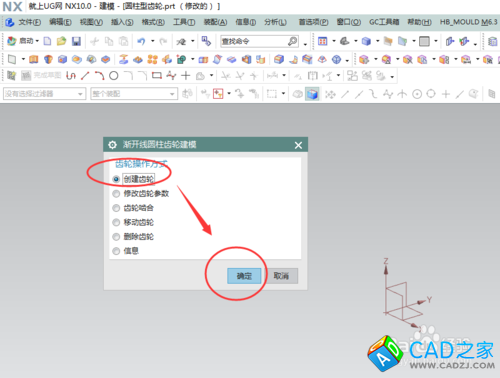This screenshot has height=378, width=500.
Task: Select the circle sketch tool
Action: (x=114, y=76)
